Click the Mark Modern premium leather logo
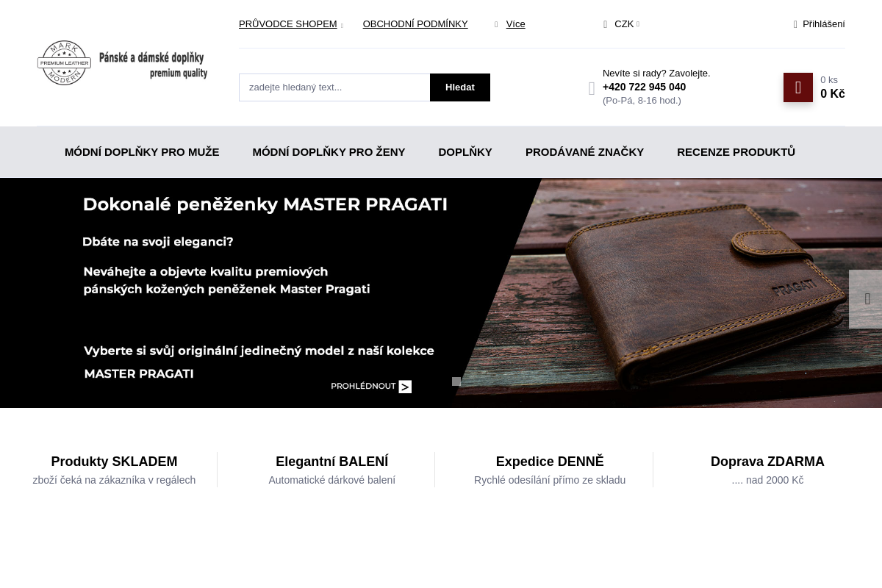Viewport: 882px width, 588px height. [123, 63]
